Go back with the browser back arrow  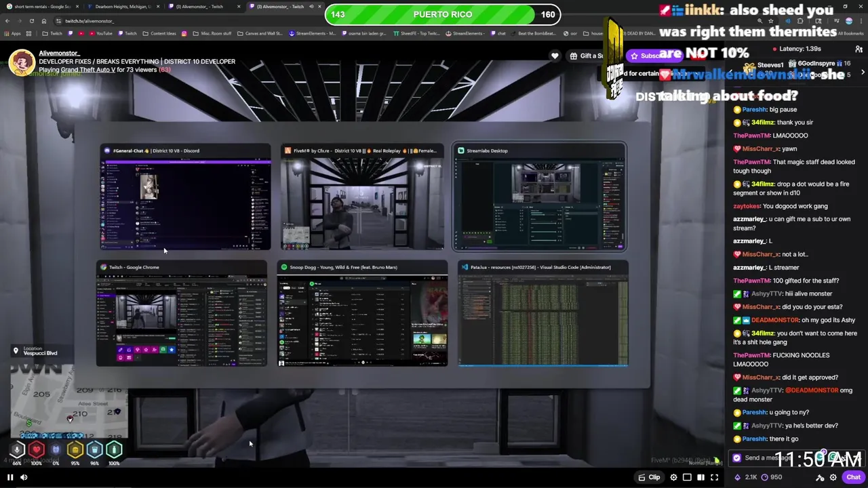(x=9, y=21)
